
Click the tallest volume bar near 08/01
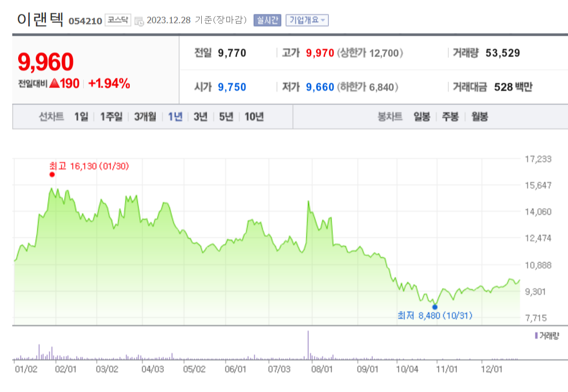click(x=308, y=345)
